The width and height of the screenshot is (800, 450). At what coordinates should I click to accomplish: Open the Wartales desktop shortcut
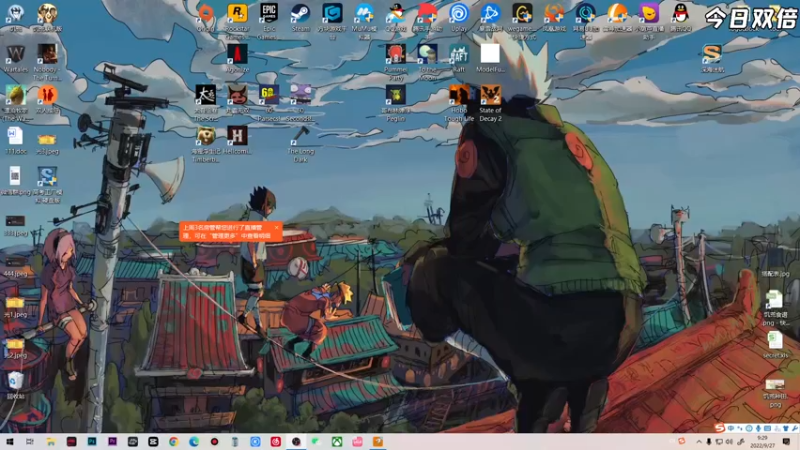15,54
